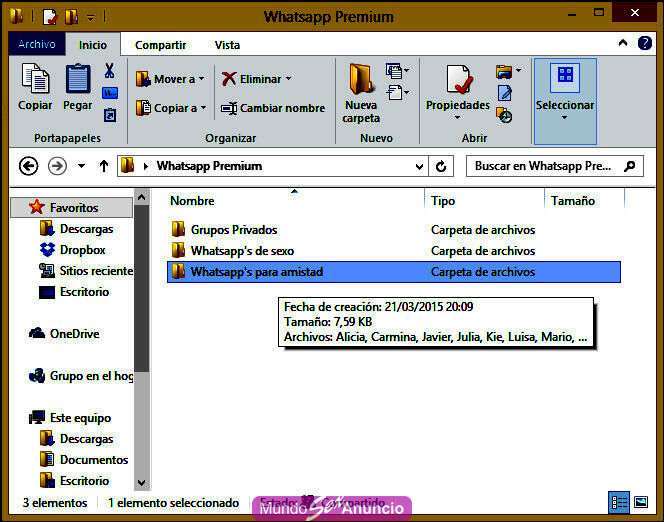Switch to the Vista tab
664x522 pixels.
pyautogui.click(x=227, y=45)
